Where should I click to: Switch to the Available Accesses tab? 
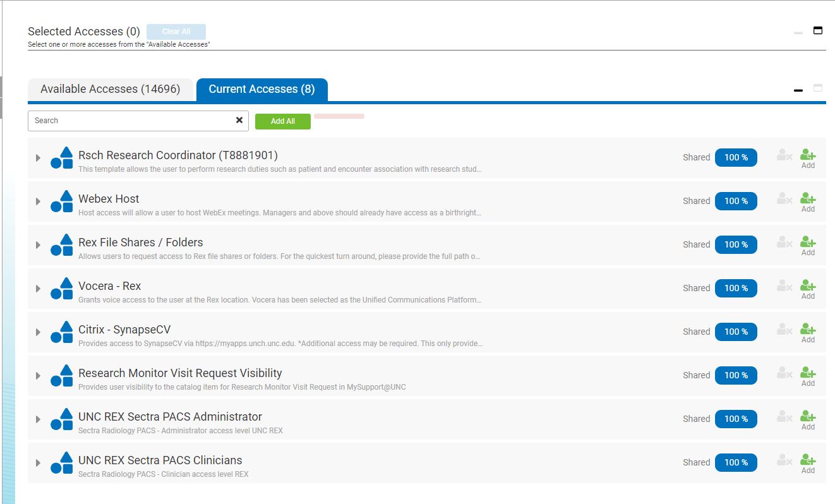point(110,90)
